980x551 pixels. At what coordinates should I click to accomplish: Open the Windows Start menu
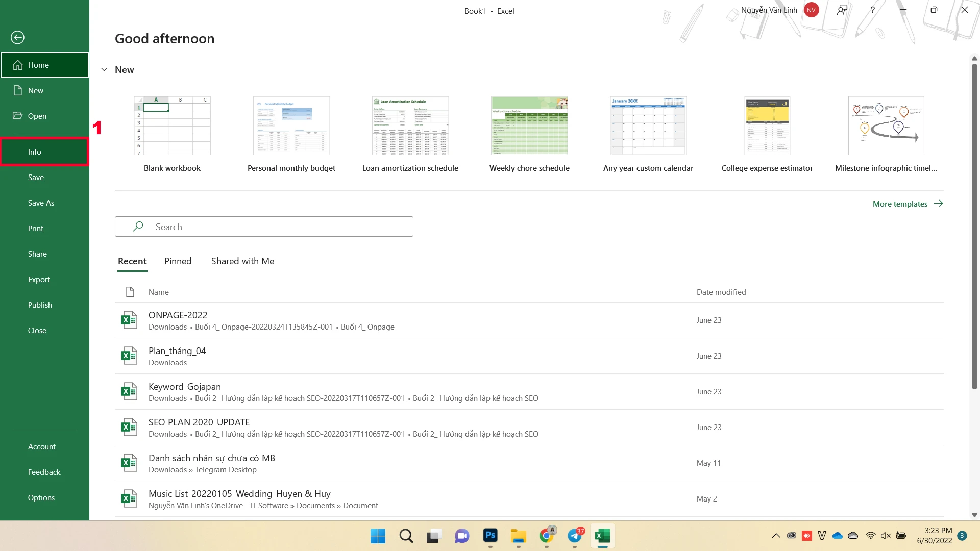(378, 536)
